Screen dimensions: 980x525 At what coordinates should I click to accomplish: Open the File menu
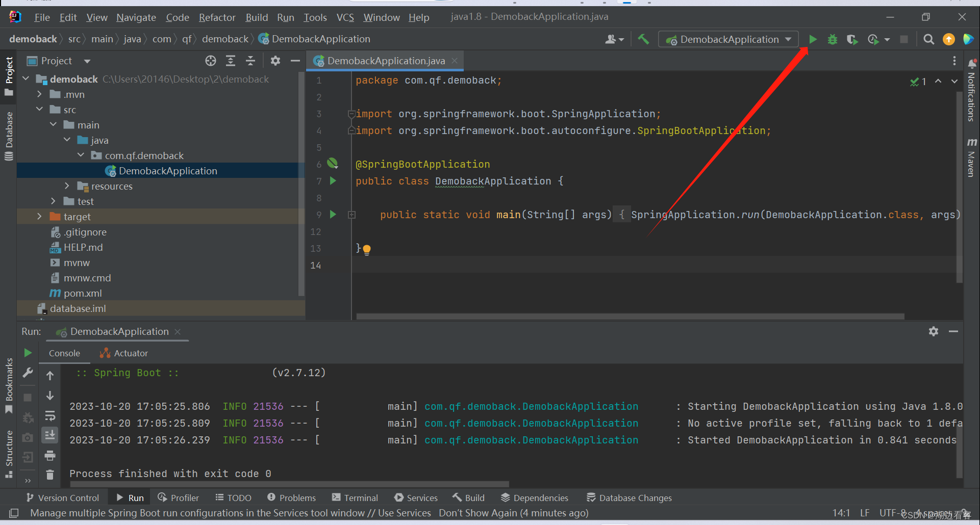pos(42,17)
